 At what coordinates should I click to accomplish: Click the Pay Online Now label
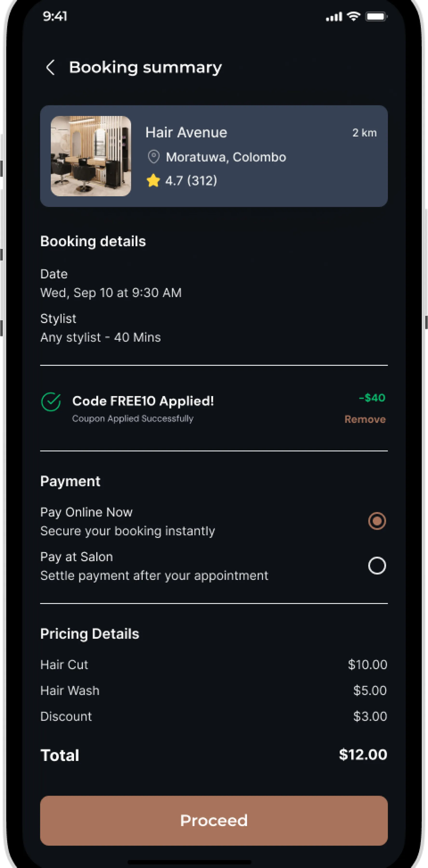(86, 512)
